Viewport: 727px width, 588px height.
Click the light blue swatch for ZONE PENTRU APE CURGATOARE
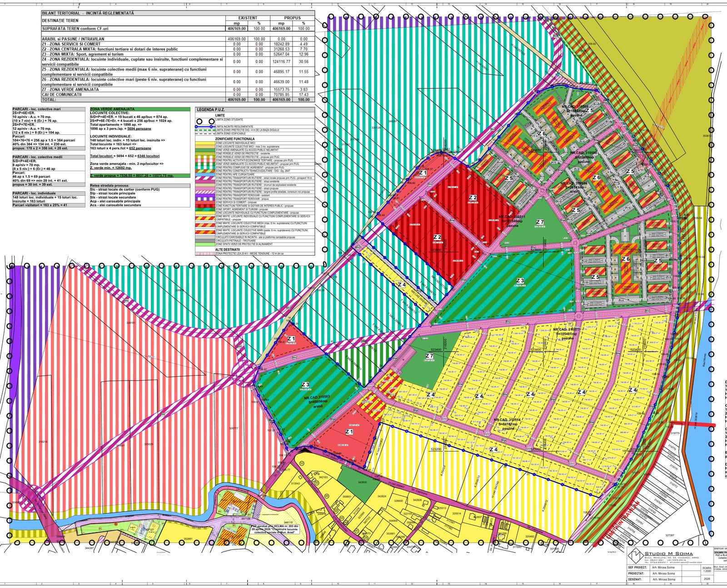pos(205,174)
